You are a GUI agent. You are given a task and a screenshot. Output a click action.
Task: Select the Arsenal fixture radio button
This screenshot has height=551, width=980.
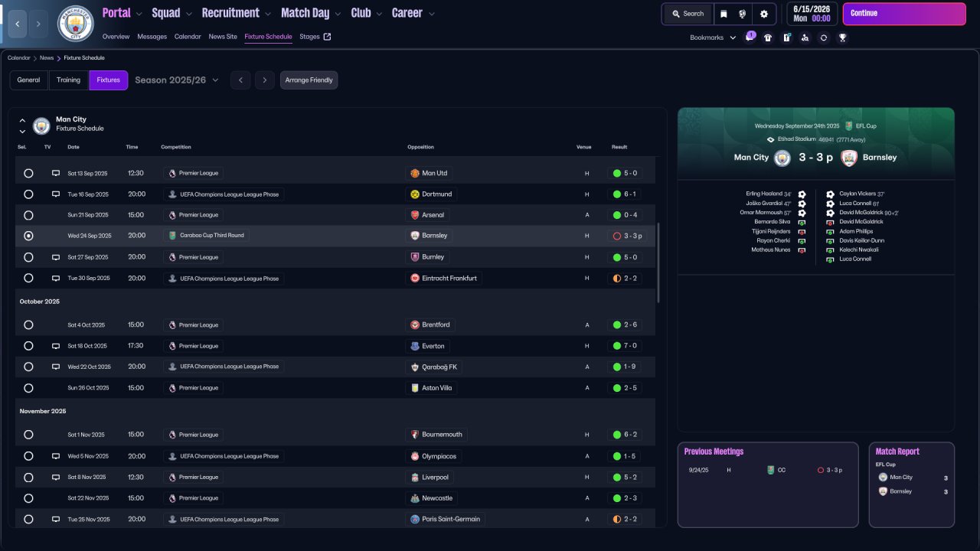point(28,215)
